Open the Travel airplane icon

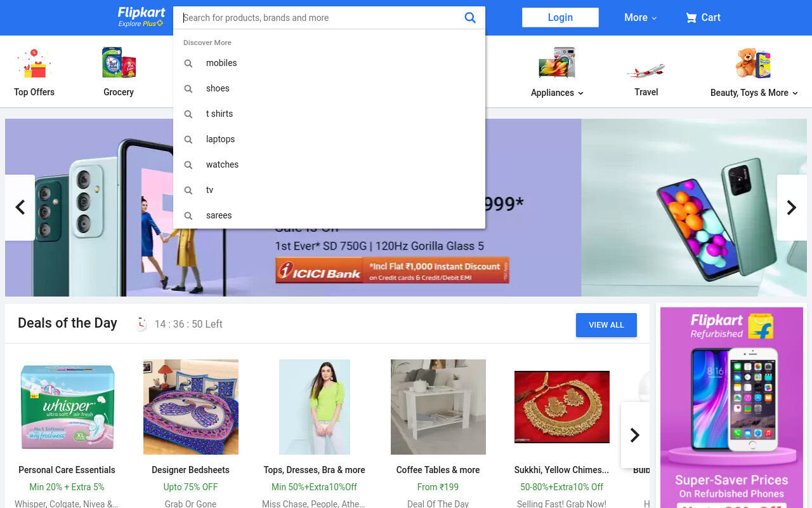click(646, 70)
